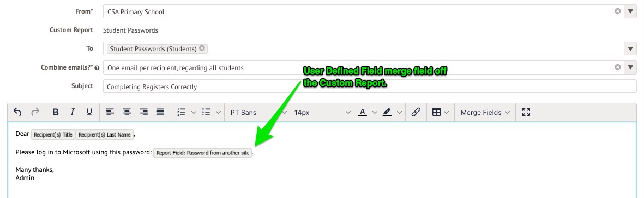
Task: Switch editor to fullscreen mode
Action: point(526,112)
